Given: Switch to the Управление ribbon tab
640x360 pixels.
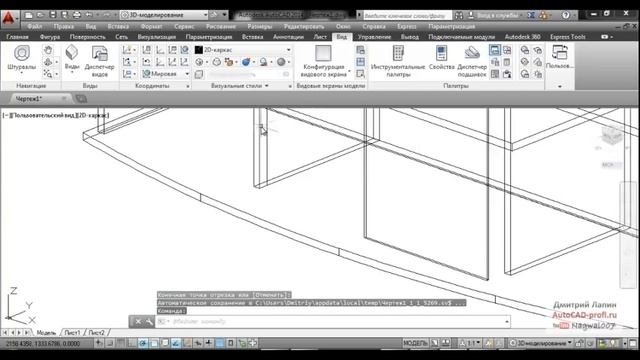Looking at the screenshot, I should click(374, 37).
